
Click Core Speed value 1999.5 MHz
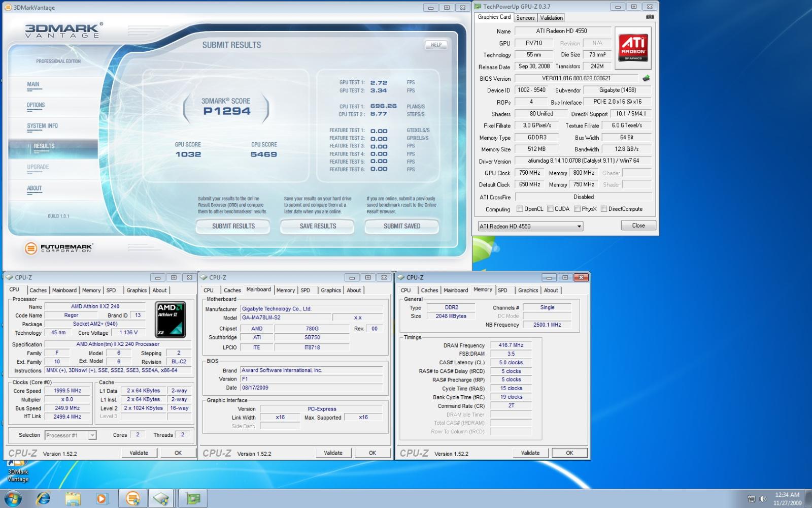pos(67,391)
